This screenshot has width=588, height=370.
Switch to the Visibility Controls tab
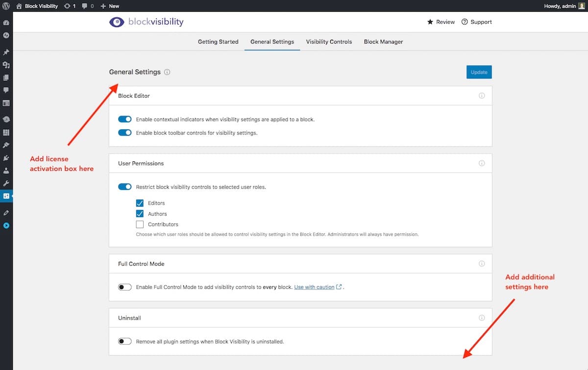pyautogui.click(x=329, y=42)
